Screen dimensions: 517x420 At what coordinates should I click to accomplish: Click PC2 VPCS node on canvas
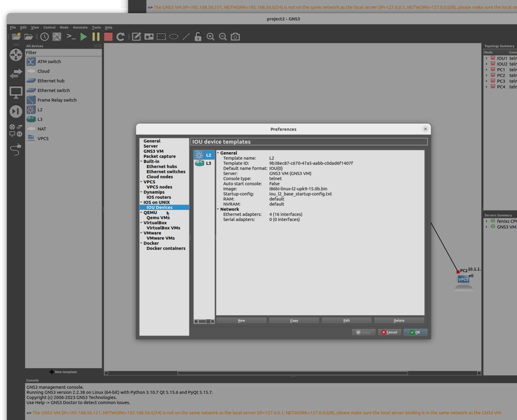[463, 283]
